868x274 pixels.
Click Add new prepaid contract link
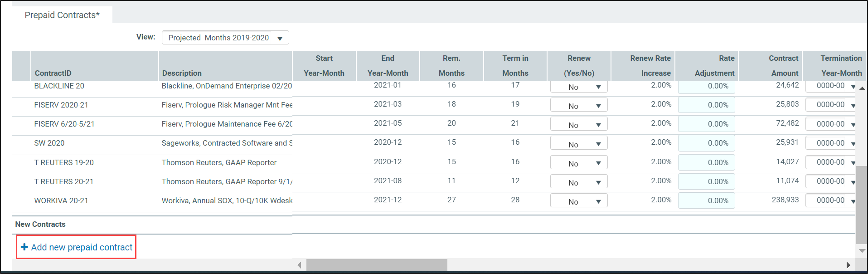(x=82, y=247)
